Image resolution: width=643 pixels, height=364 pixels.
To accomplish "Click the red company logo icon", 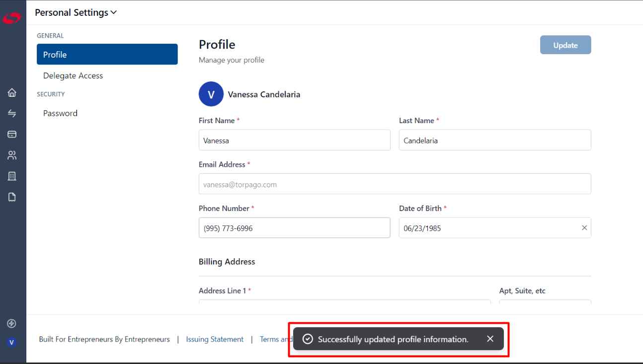I will 12,18.
